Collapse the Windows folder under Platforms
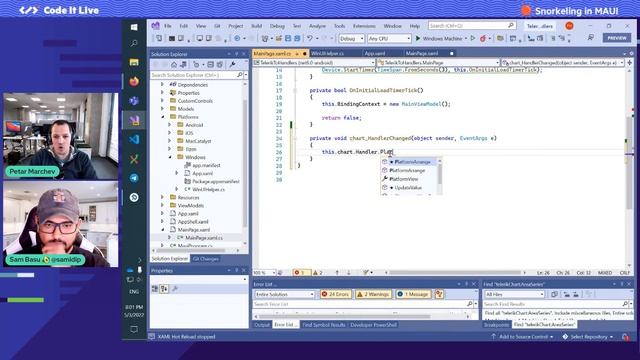The width and height of the screenshot is (640, 360). [170, 157]
